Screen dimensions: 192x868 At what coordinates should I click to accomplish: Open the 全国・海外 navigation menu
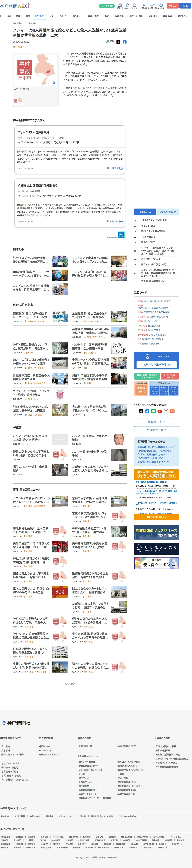(x=154, y=16)
